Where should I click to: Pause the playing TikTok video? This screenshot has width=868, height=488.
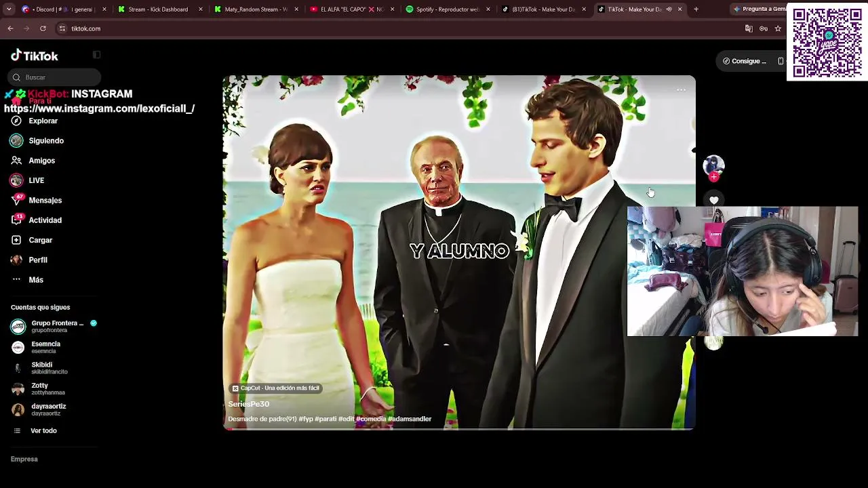[x=459, y=252]
